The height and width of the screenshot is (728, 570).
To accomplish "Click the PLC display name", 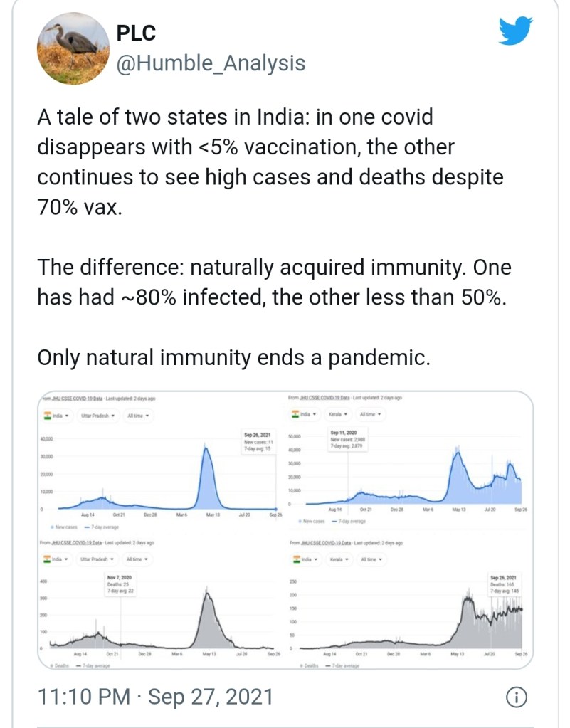I will 135,33.
